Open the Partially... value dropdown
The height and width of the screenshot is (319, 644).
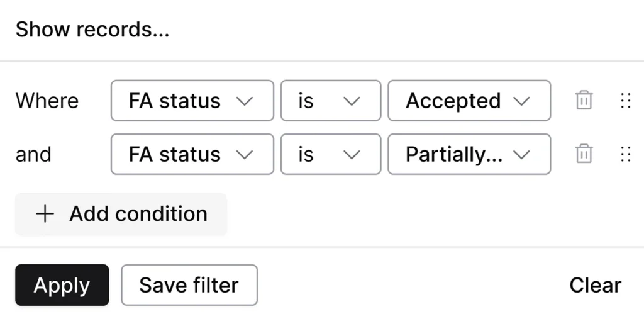469,154
